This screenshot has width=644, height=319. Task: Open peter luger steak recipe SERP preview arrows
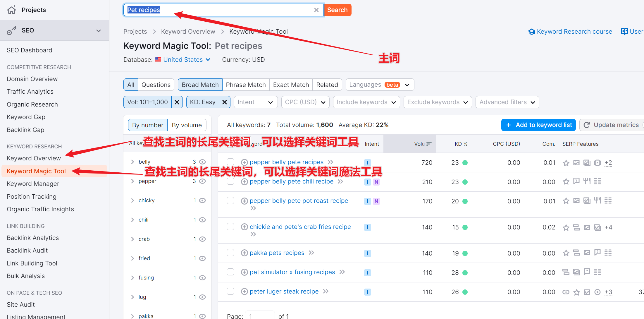pos(326,291)
